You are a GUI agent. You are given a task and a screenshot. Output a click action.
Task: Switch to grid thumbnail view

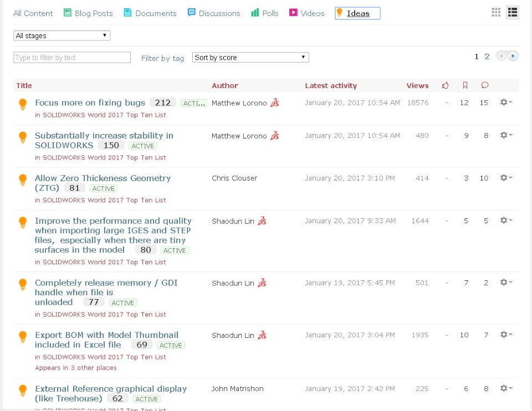[x=496, y=13]
